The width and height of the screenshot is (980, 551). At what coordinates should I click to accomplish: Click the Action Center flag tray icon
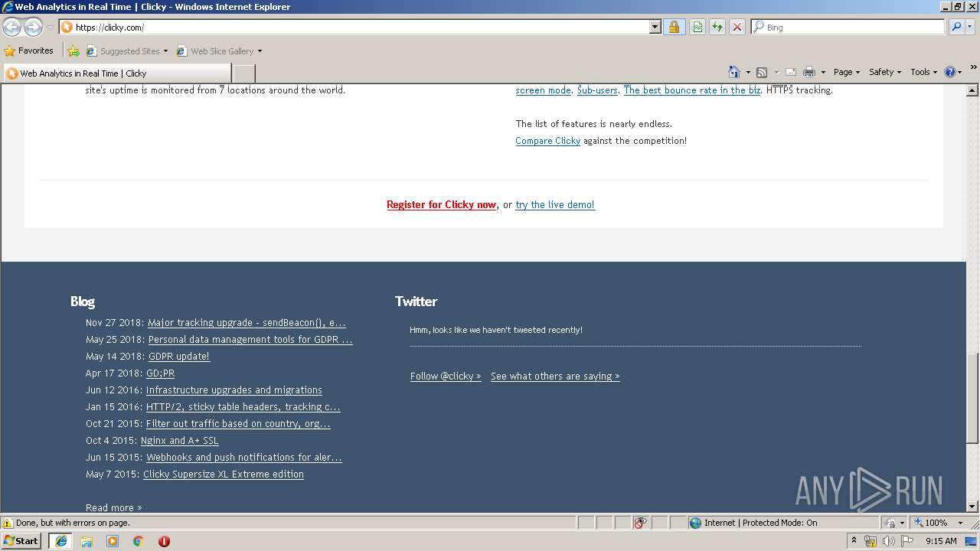[907, 541]
